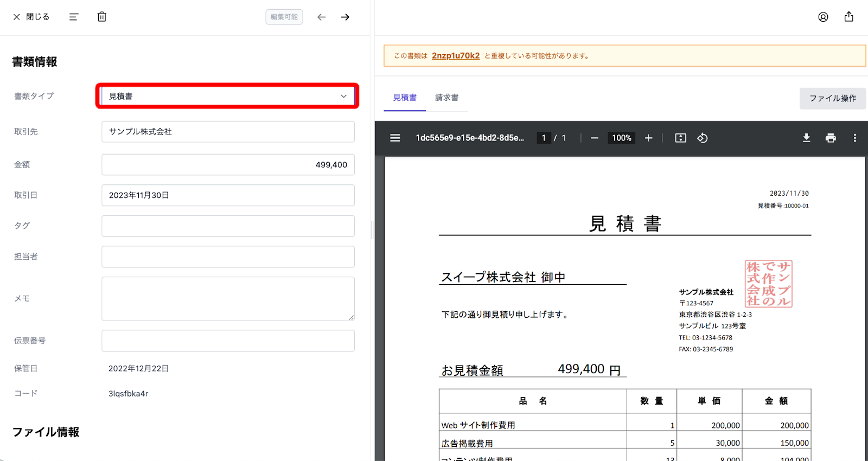
Task: Click the 保管日 value 2022年12月22日
Action: 138,369
